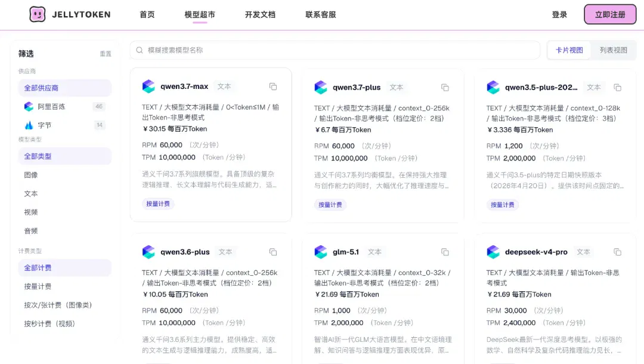Click the 阿里百炼 provider icon
Screen dimensions: 644x364
point(29,107)
